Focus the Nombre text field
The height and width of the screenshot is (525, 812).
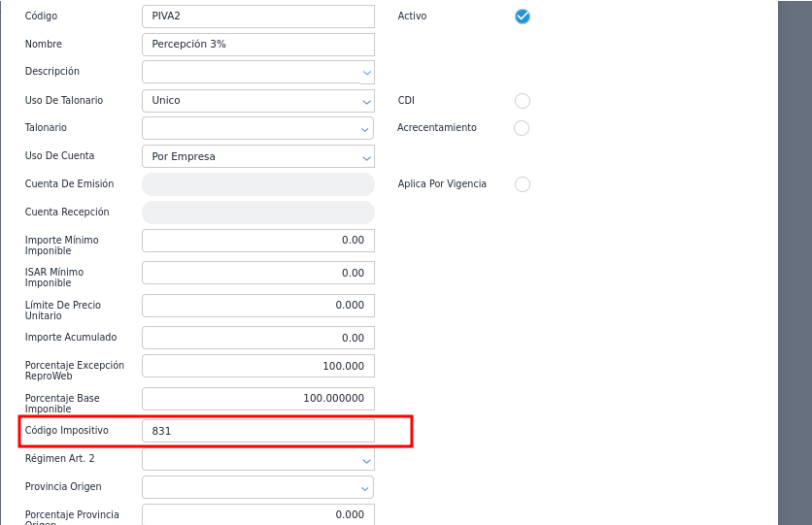[x=257, y=45]
